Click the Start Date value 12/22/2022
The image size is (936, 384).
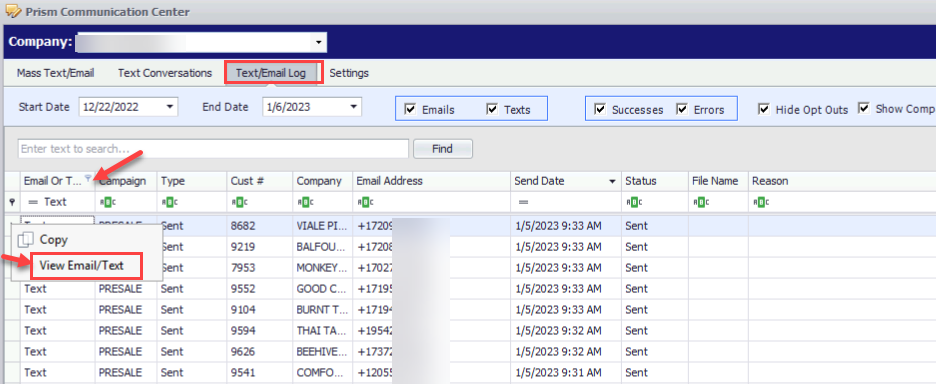click(111, 107)
